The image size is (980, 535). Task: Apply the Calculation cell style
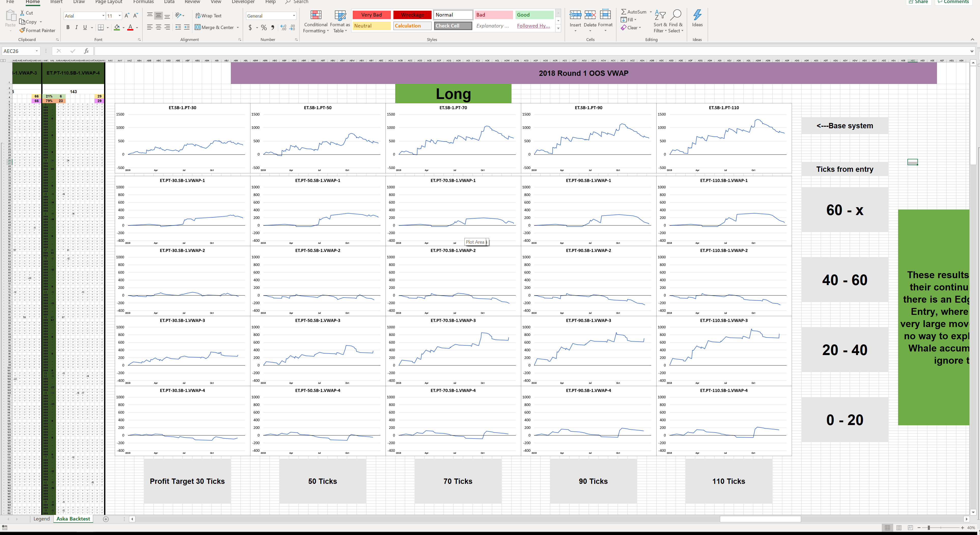(412, 26)
